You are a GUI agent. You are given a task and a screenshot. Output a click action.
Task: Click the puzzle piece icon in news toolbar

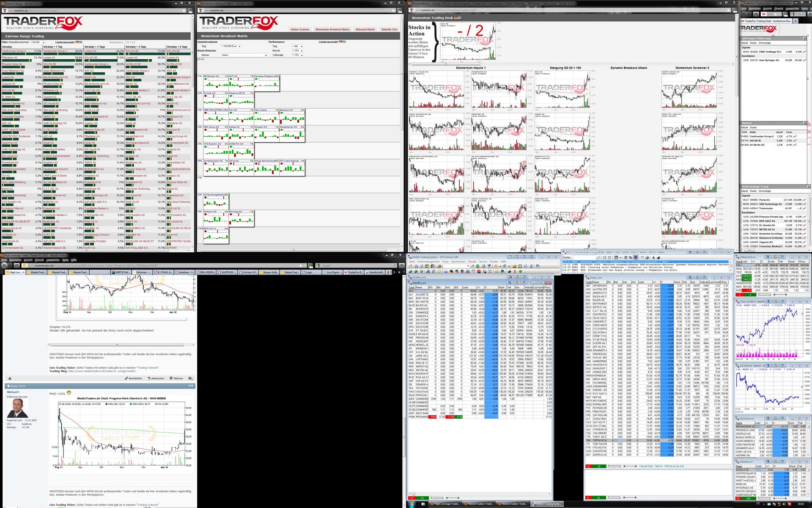[658, 257]
